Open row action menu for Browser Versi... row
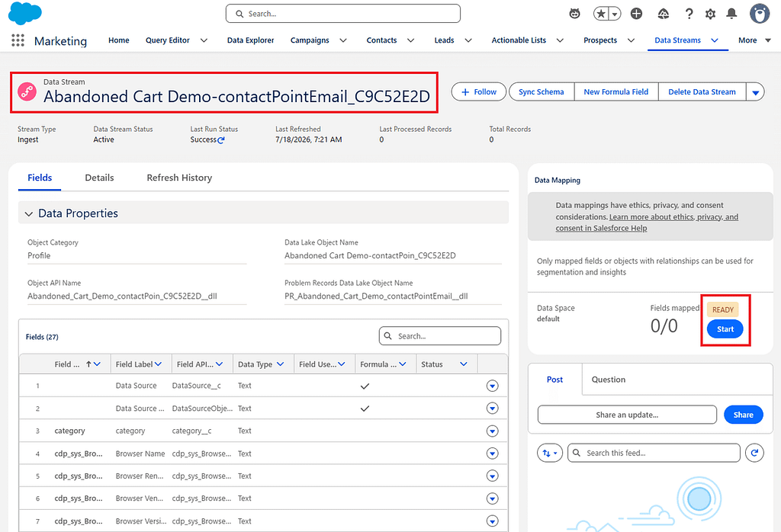Screen dimensions: 781x532 point(492,521)
